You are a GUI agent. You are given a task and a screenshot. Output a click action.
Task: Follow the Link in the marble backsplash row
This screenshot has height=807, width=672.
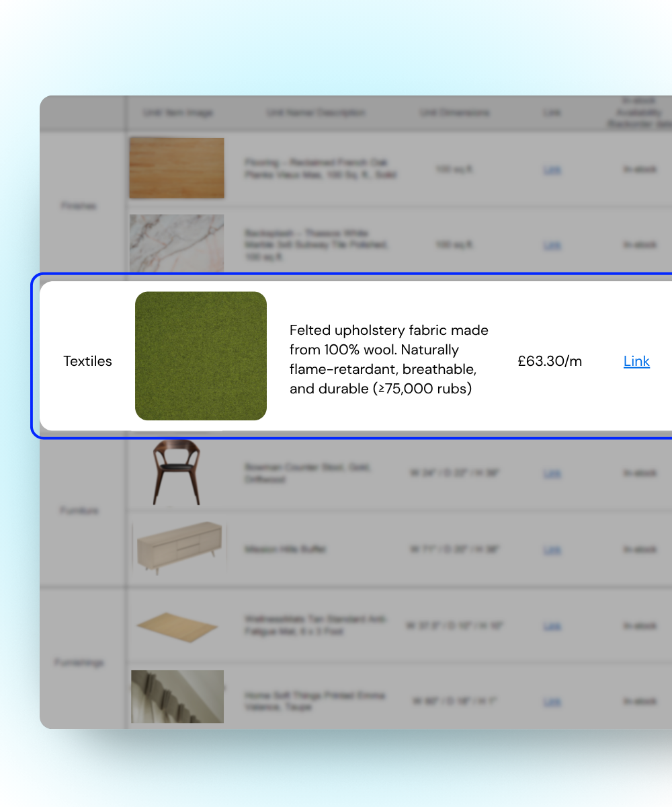coord(552,245)
